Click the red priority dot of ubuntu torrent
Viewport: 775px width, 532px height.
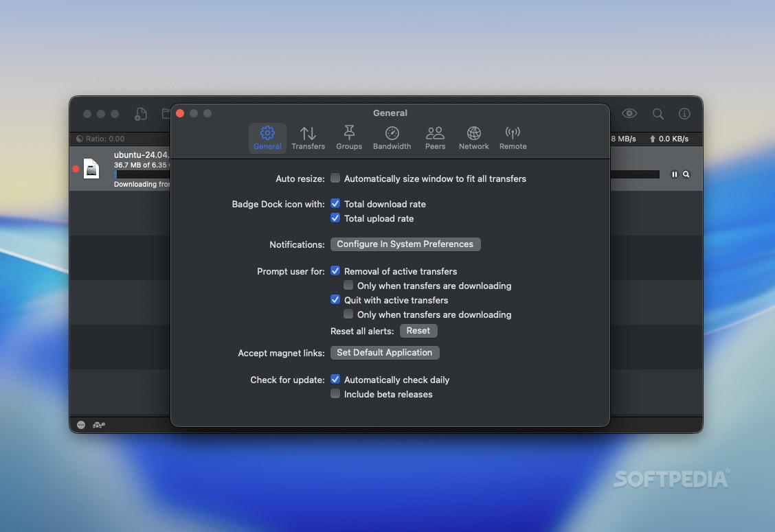coord(76,169)
